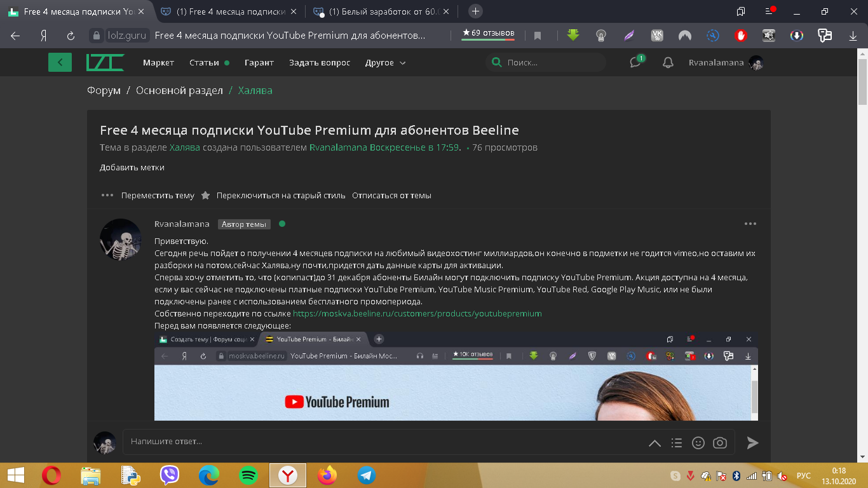868x488 pixels.
Task: Open a new browser tab
Action: click(x=475, y=11)
